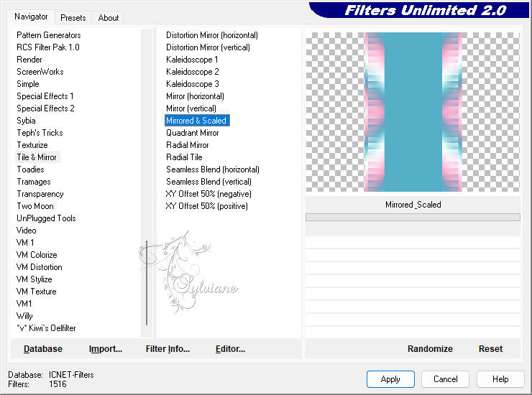
Task: Choose the Mirror (horizontal) filter
Action: click(195, 96)
